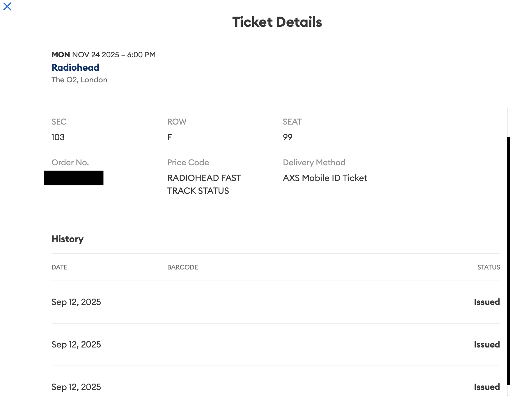Click the first history row's Issued status

tap(487, 302)
